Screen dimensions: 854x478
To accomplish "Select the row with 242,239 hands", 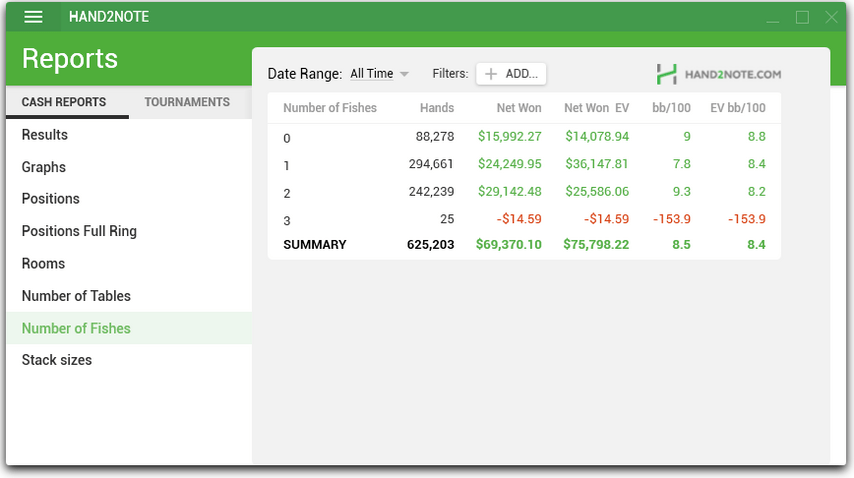I will pyautogui.click(x=524, y=192).
